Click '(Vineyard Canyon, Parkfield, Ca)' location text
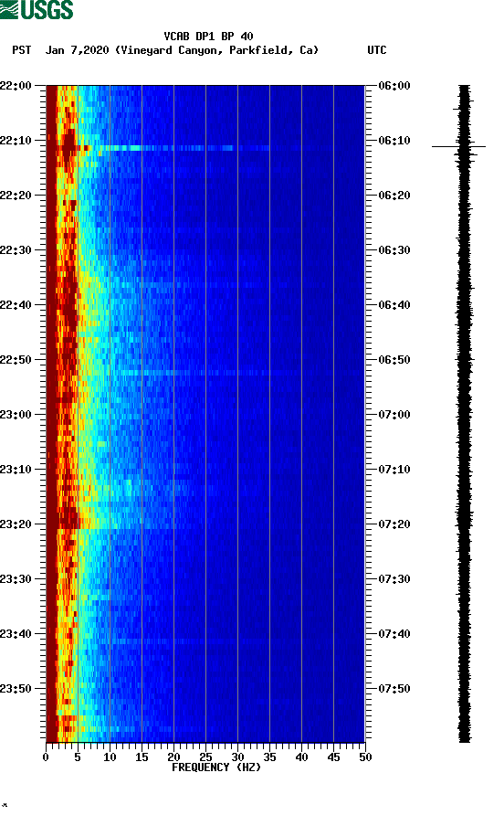Screen dimensions: 504x815 click(216, 50)
